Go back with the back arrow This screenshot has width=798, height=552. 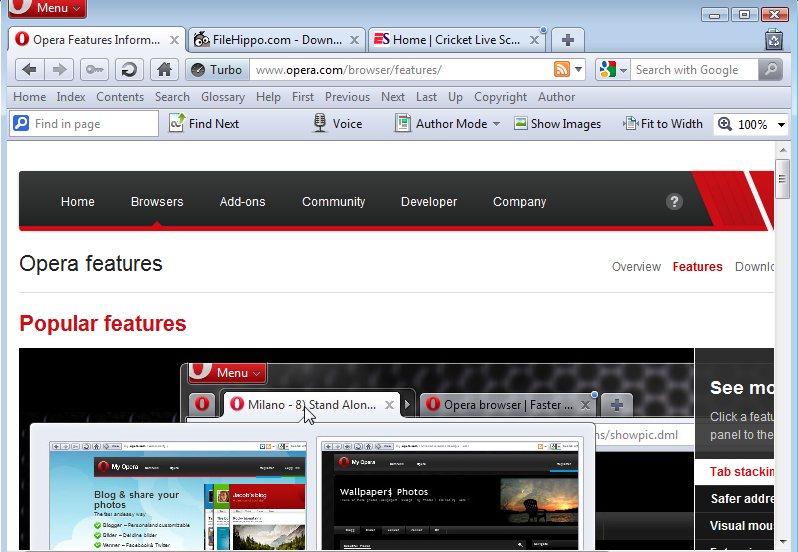[x=30, y=70]
